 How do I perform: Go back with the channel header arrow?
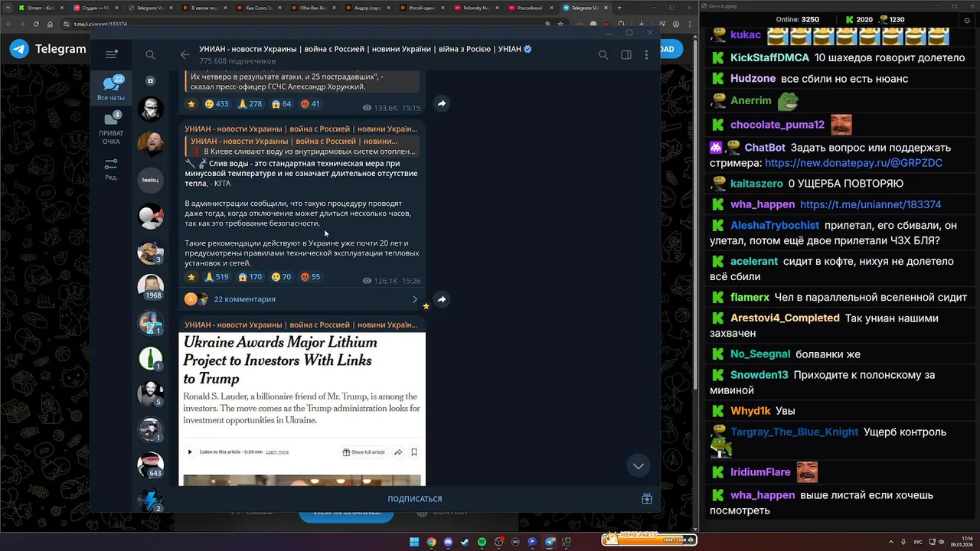click(185, 55)
